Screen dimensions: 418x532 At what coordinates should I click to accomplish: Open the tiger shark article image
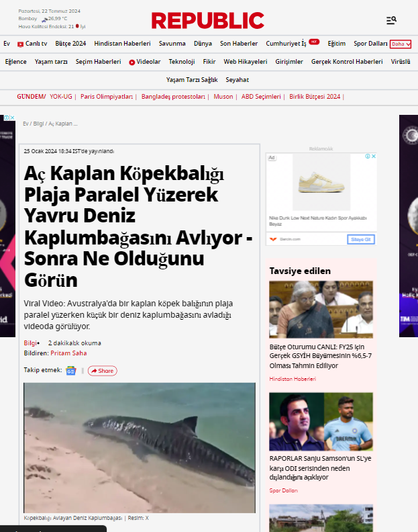coord(140,447)
